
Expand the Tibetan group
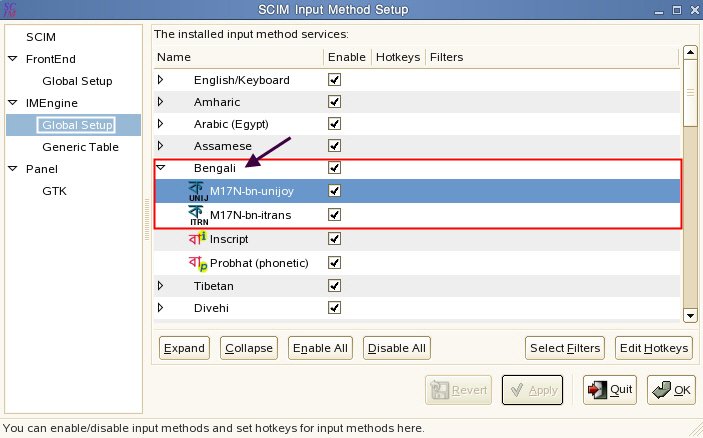pyautogui.click(x=161, y=286)
